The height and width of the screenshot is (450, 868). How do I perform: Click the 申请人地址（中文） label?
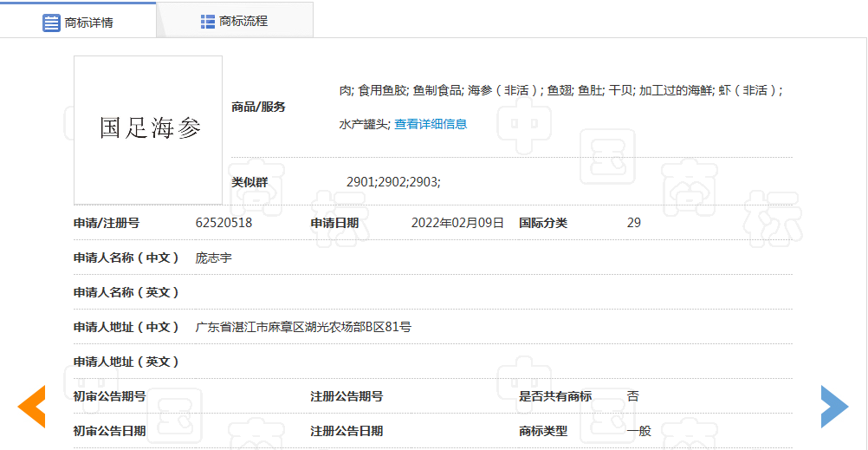coord(126,327)
